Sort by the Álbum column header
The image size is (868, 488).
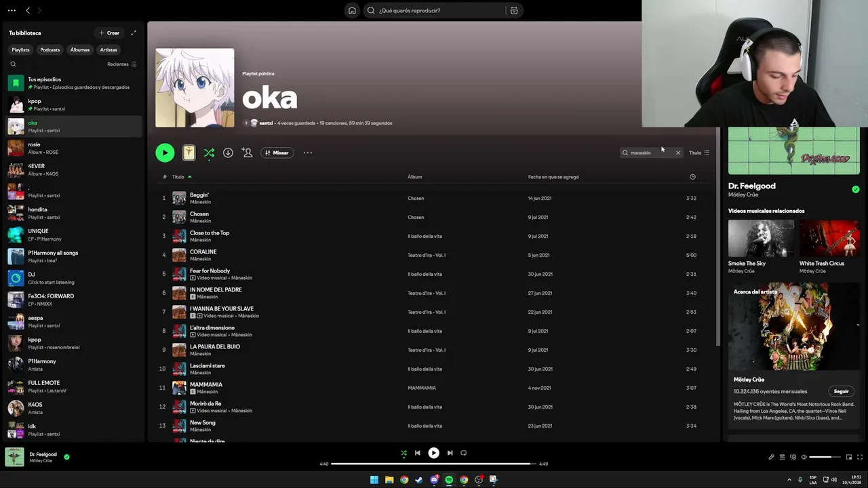(x=414, y=177)
